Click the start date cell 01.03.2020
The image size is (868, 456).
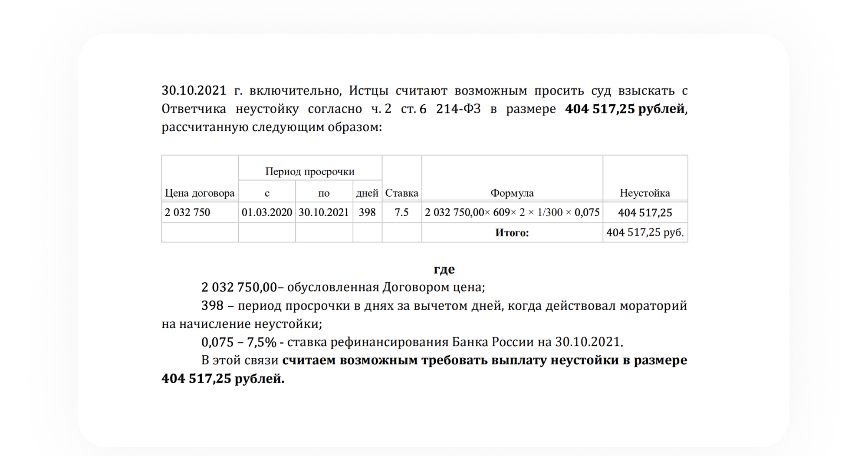pyautogui.click(x=267, y=212)
